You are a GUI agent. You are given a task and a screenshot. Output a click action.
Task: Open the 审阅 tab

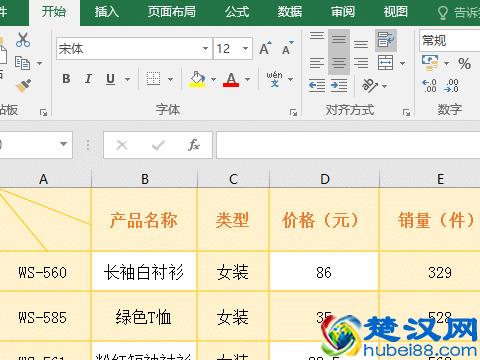point(343,12)
